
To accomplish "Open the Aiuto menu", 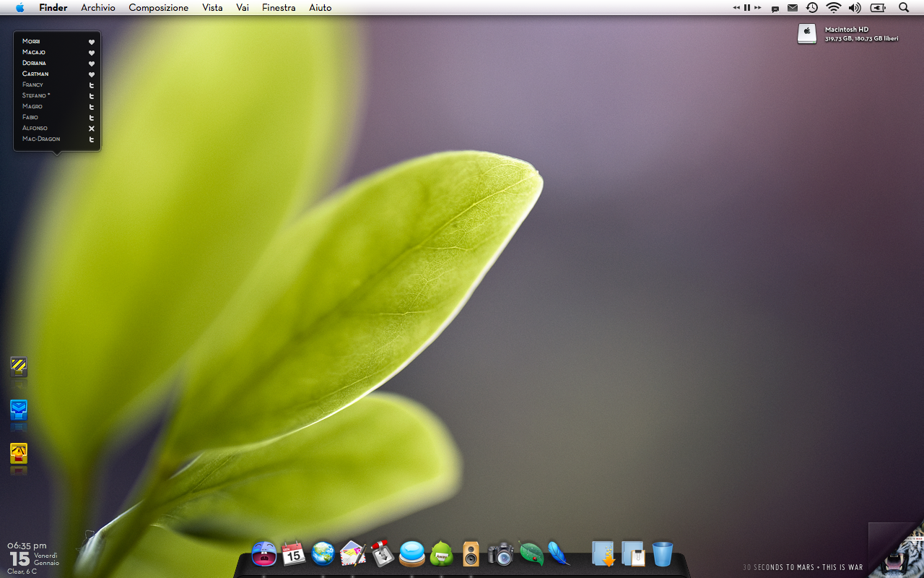I will point(321,7).
